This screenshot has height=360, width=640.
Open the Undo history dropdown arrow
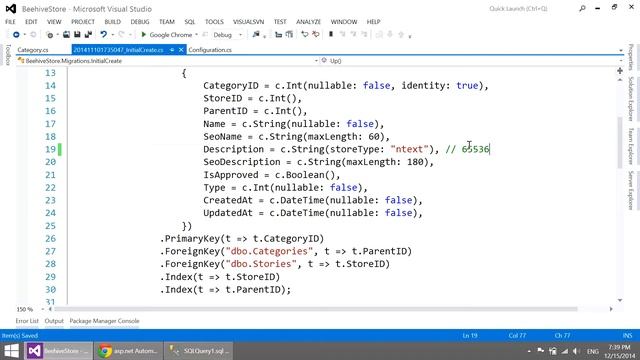click(x=112, y=35)
